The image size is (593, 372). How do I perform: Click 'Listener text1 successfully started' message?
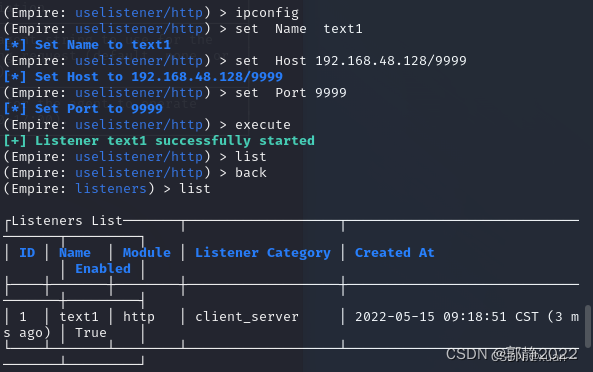175,141
